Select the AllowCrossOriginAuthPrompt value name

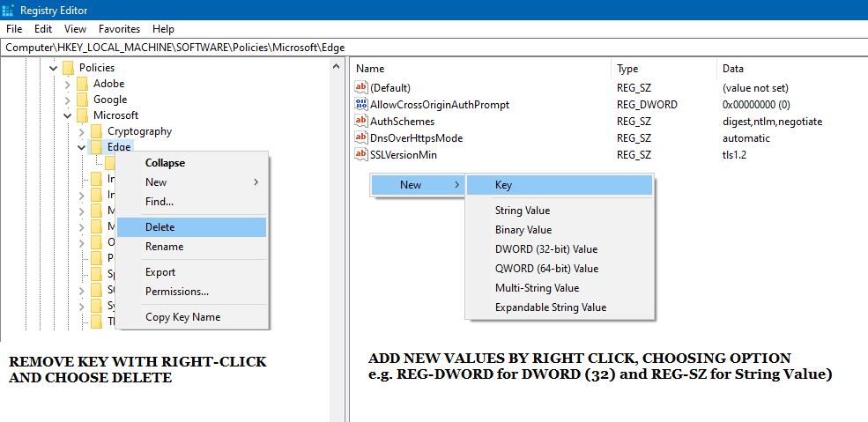pos(440,105)
